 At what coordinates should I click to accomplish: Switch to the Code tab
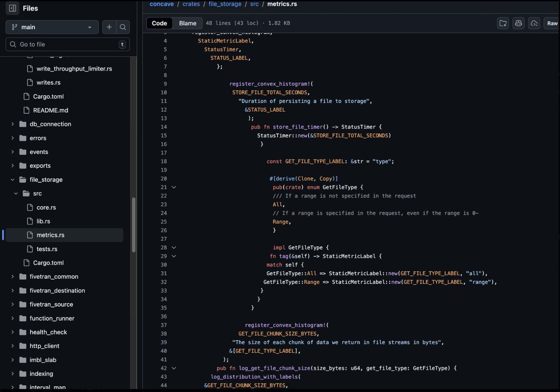point(160,23)
